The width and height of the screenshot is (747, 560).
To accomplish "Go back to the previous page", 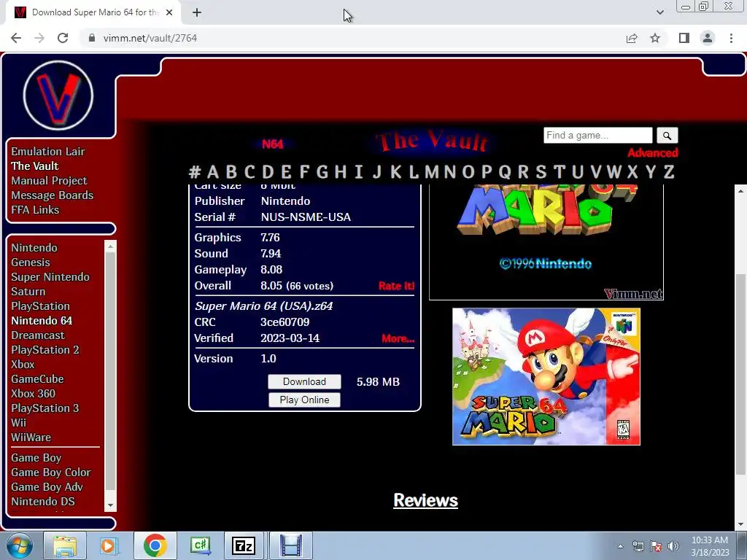I will coord(16,38).
